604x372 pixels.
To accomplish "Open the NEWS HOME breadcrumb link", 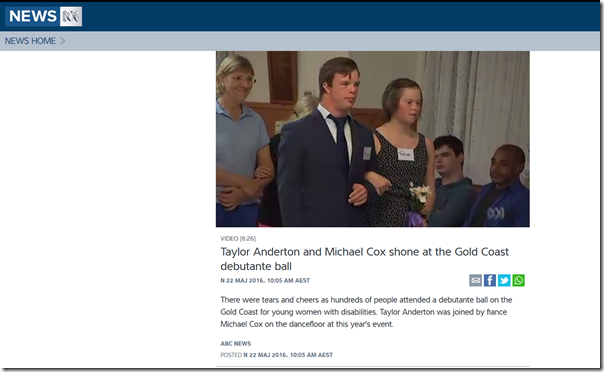I will pyautogui.click(x=30, y=41).
